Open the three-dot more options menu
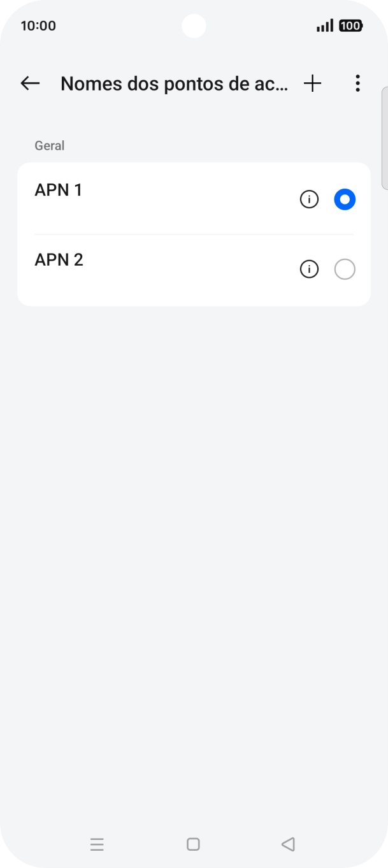This screenshot has height=868, width=388. click(x=357, y=83)
